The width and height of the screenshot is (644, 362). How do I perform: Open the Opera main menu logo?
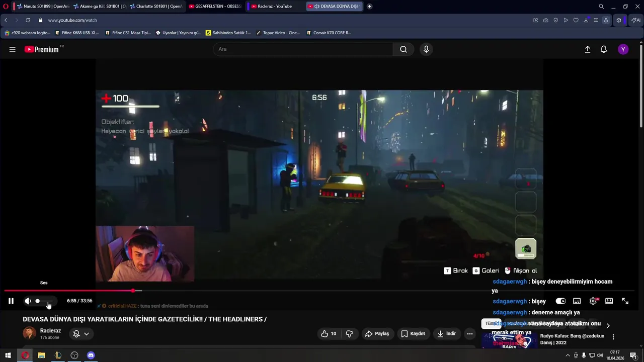[6, 7]
